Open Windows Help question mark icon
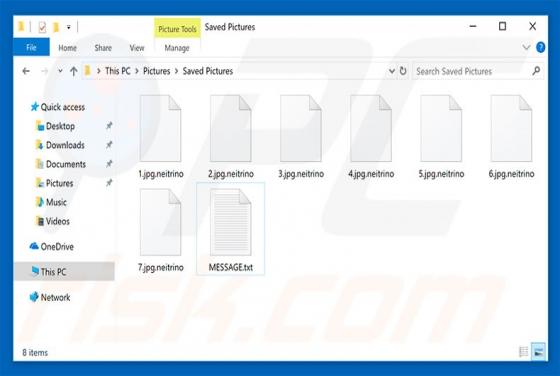 coord(540,47)
